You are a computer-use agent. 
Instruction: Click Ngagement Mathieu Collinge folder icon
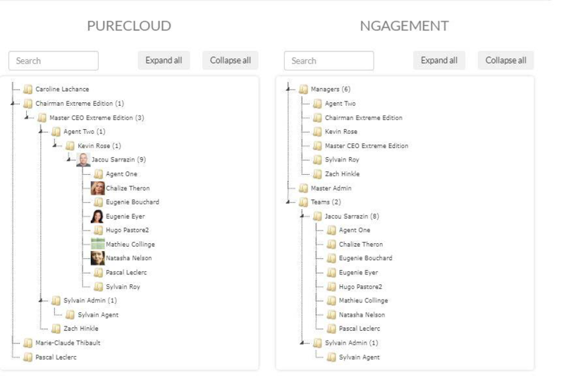coord(331,300)
